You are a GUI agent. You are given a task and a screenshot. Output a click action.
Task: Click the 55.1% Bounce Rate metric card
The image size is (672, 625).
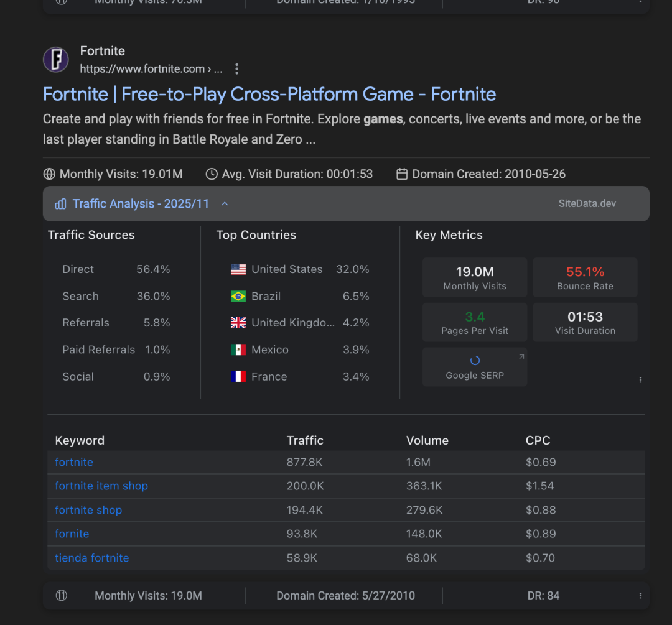point(585,277)
